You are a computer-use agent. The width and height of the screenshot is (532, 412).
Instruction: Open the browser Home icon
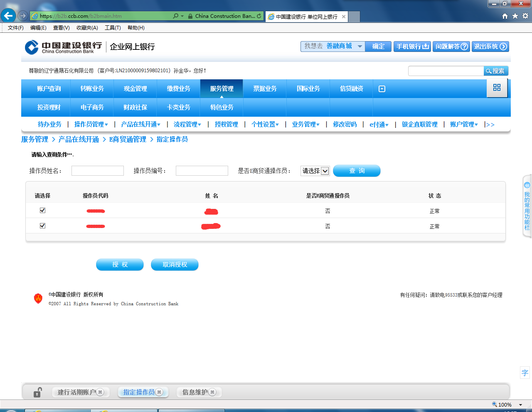point(505,16)
